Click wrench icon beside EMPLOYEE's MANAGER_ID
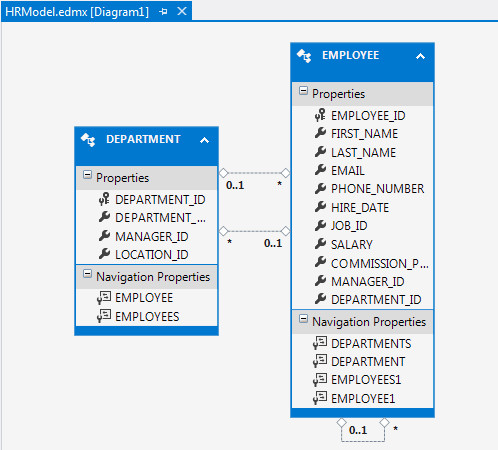This screenshot has width=498, height=450. (320, 281)
